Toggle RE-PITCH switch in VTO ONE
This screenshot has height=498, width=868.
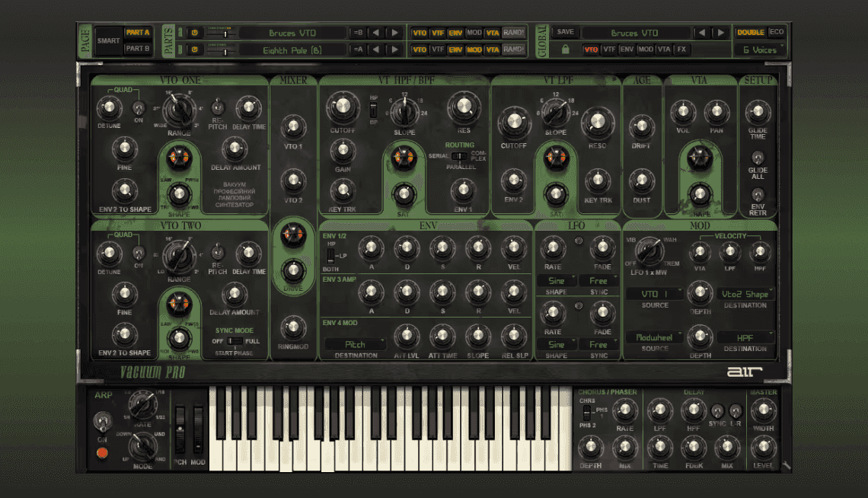tap(218, 107)
